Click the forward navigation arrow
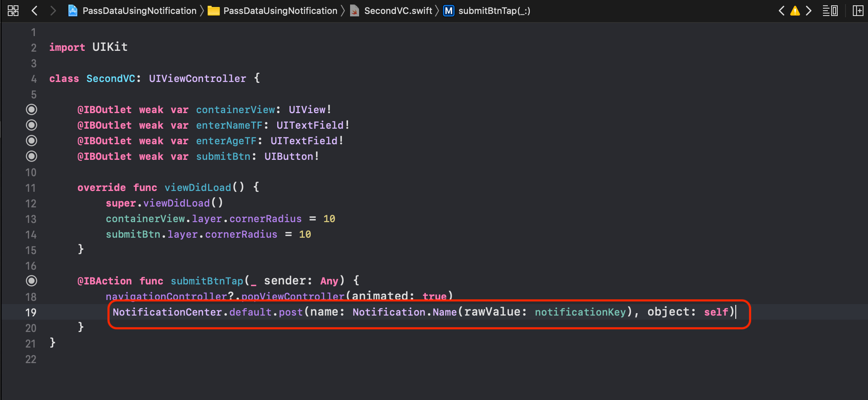Image resolution: width=868 pixels, height=400 pixels. pos(53,11)
